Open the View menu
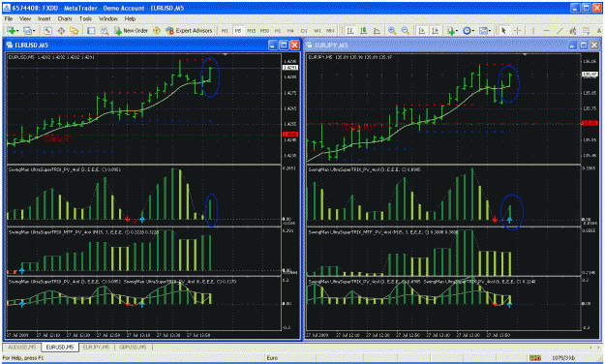Screen dimensions: 605x364 click(x=25, y=18)
